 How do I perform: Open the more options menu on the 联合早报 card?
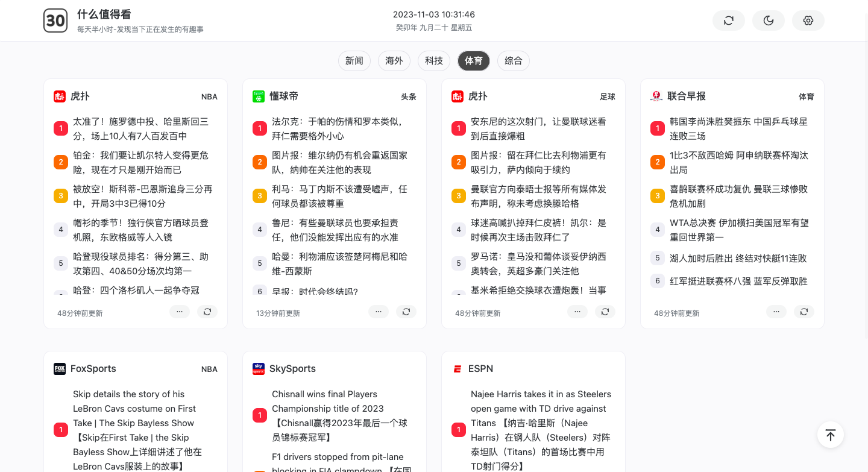(776, 311)
